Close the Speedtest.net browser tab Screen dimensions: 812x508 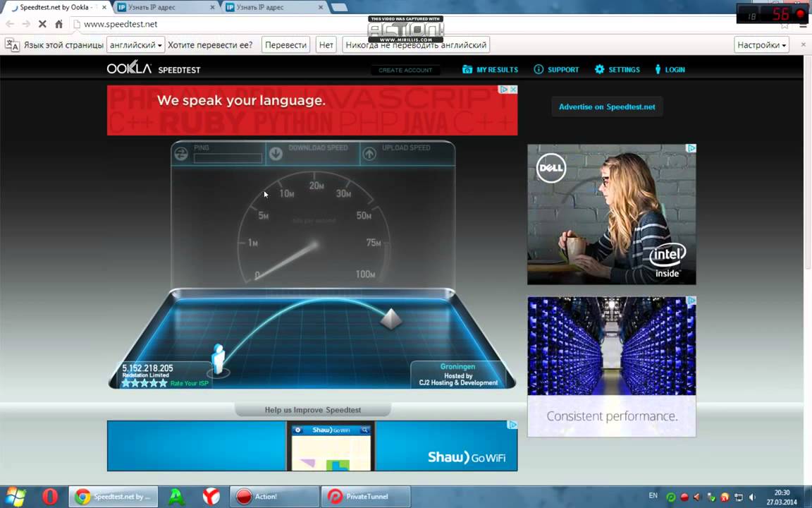104,7
